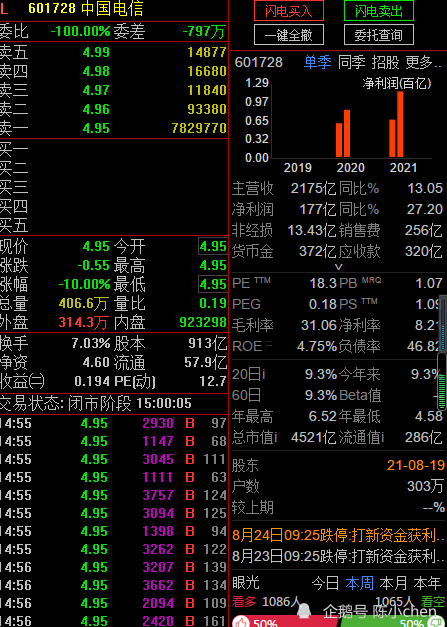Click the boxed 今开 value 4.95

[x=213, y=246]
